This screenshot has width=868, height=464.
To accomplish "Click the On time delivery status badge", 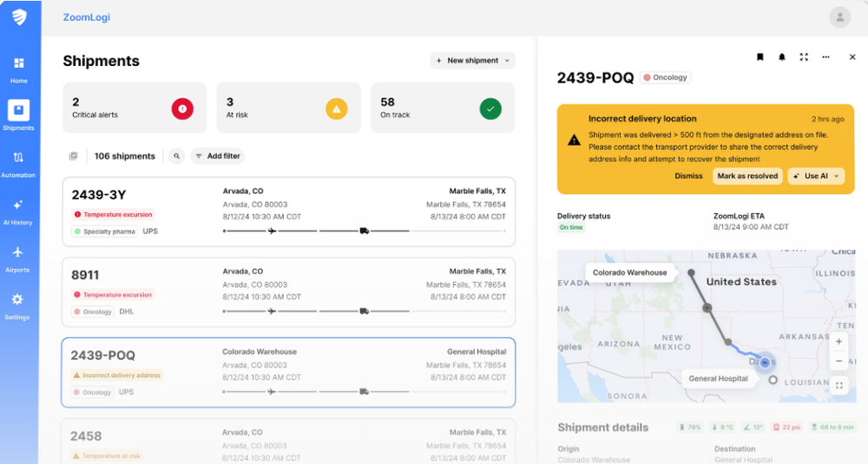I will (571, 227).
